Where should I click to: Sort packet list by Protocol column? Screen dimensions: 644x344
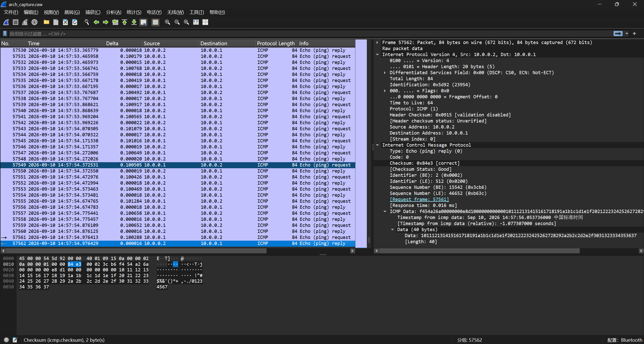[266, 43]
